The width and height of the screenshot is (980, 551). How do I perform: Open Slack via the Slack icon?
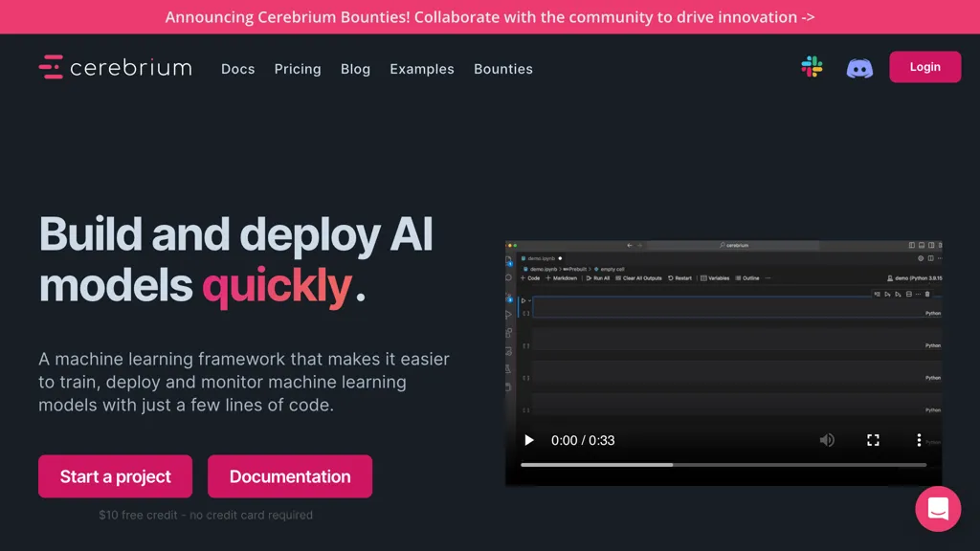pyautogui.click(x=812, y=67)
